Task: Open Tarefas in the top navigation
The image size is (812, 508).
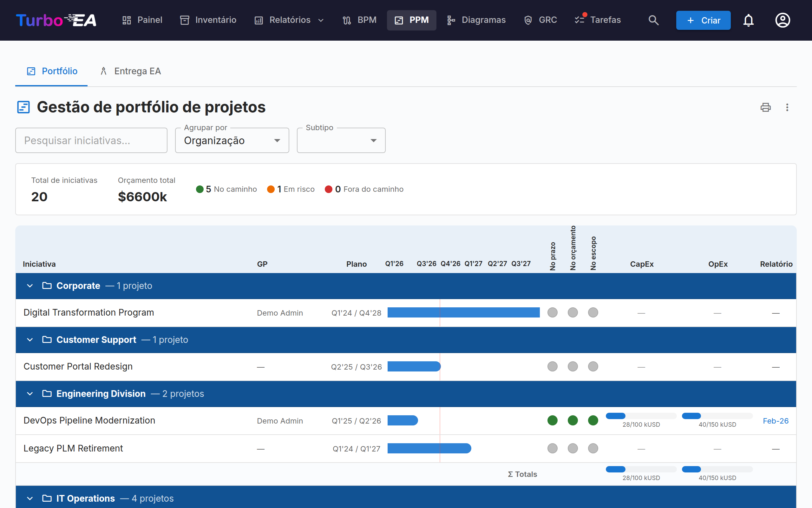Action: point(598,20)
